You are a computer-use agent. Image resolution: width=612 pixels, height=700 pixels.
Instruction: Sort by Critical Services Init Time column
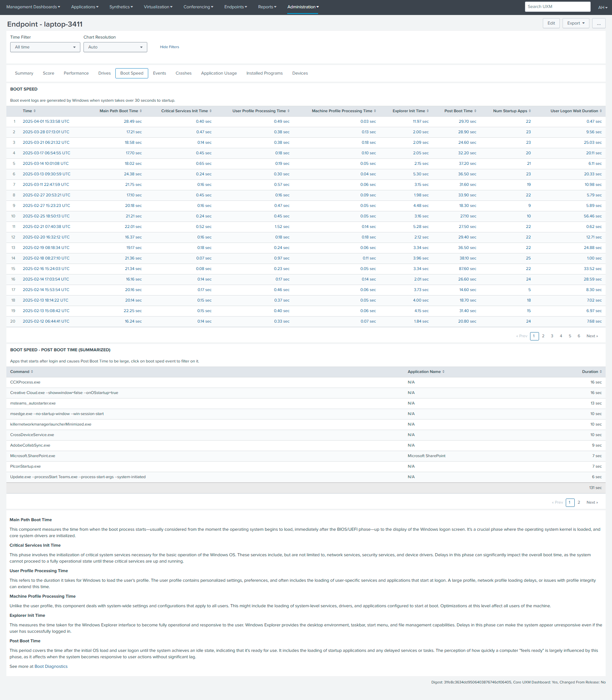(x=186, y=111)
